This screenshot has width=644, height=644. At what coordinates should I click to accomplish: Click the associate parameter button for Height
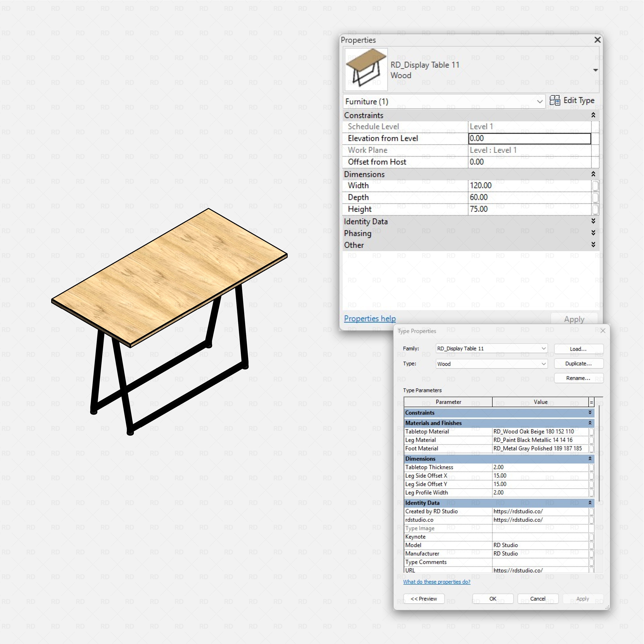[595, 209]
